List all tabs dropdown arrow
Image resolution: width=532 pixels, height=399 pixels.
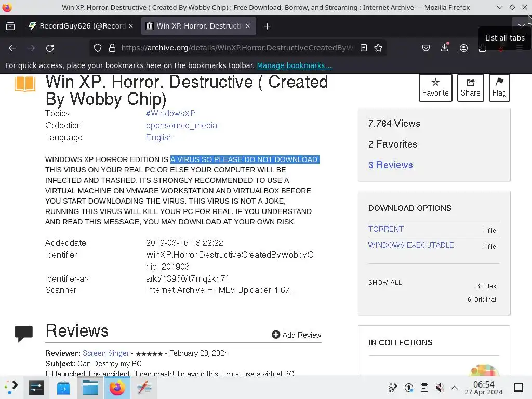coord(522,26)
